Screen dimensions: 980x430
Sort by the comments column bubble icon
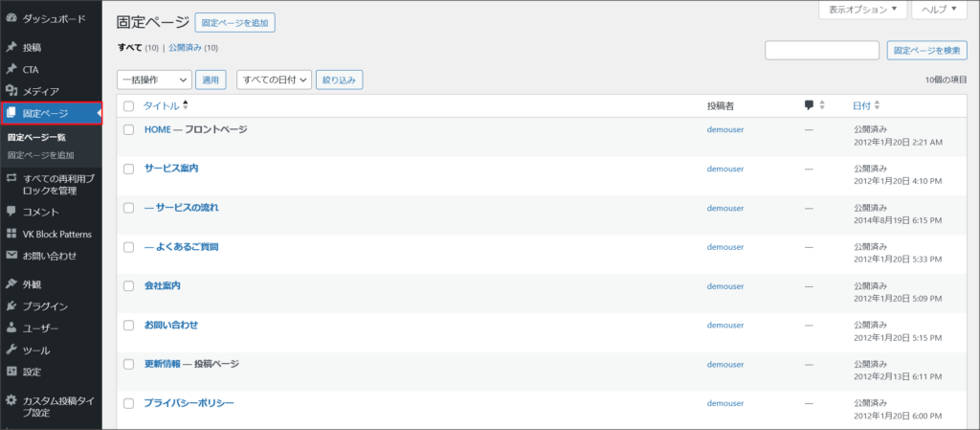[x=809, y=105]
